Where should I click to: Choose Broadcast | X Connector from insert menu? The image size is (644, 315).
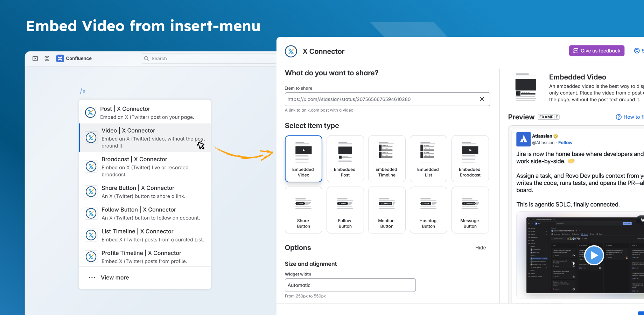pos(145,166)
